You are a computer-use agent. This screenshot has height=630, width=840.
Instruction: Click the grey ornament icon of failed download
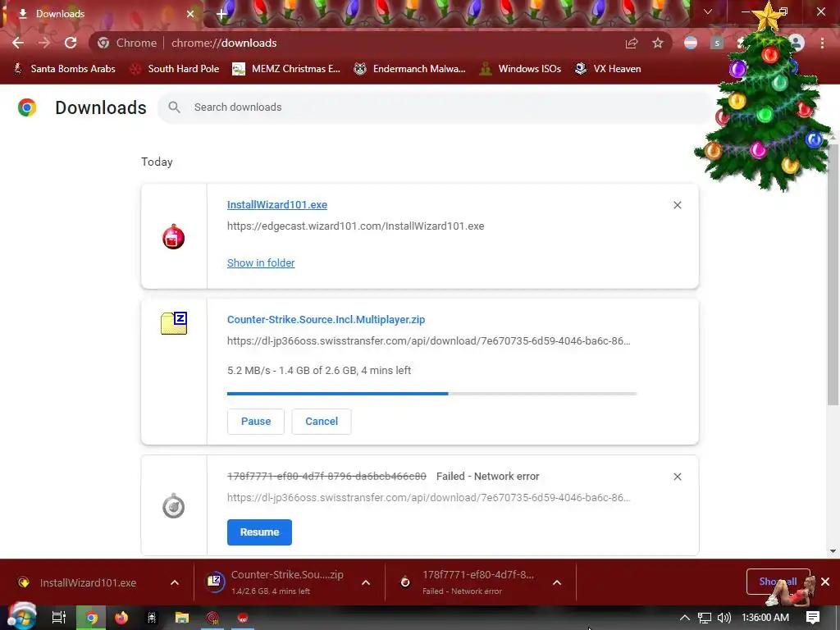tap(174, 505)
